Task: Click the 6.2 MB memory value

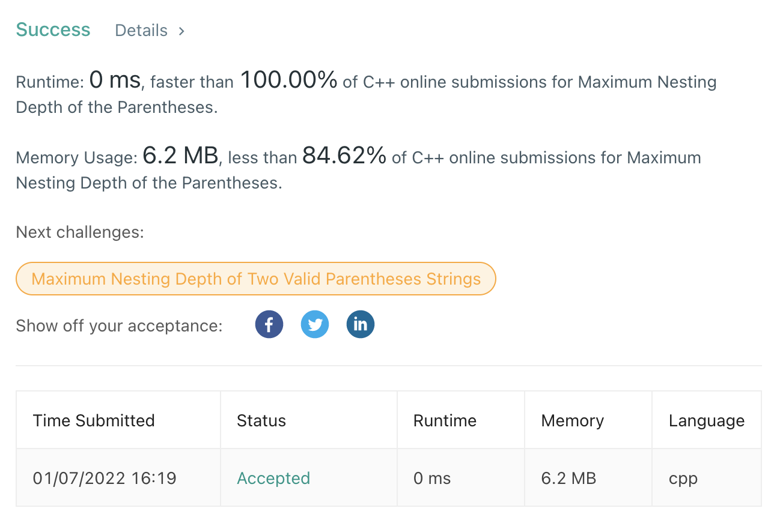Action: tap(567, 478)
